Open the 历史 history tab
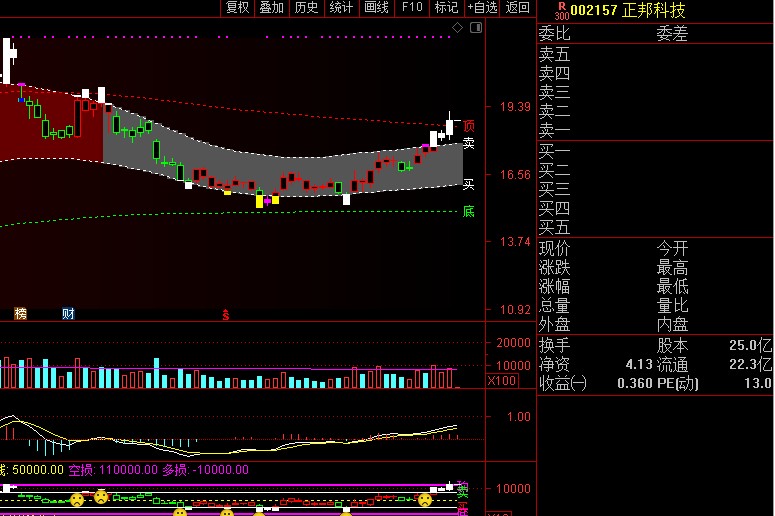 pyautogui.click(x=306, y=8)
